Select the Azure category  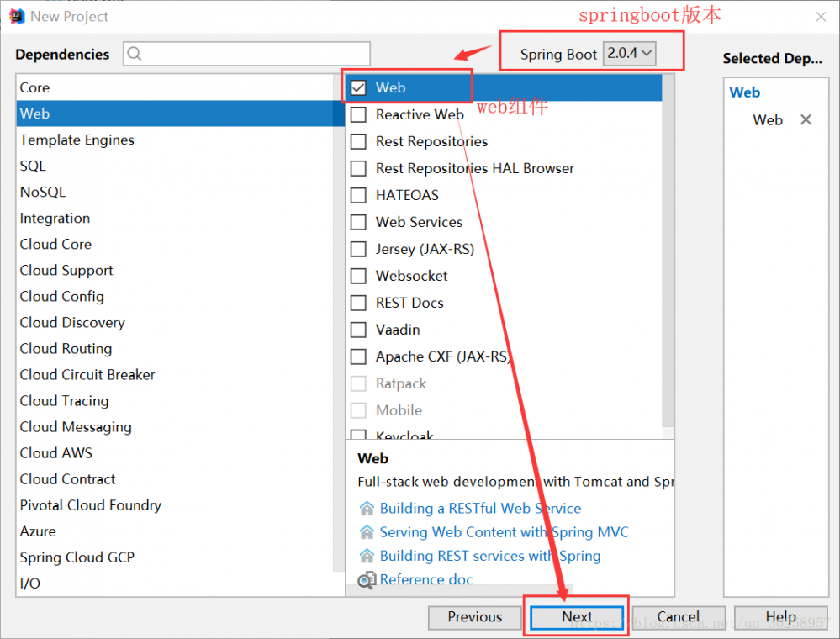point(175,531)
